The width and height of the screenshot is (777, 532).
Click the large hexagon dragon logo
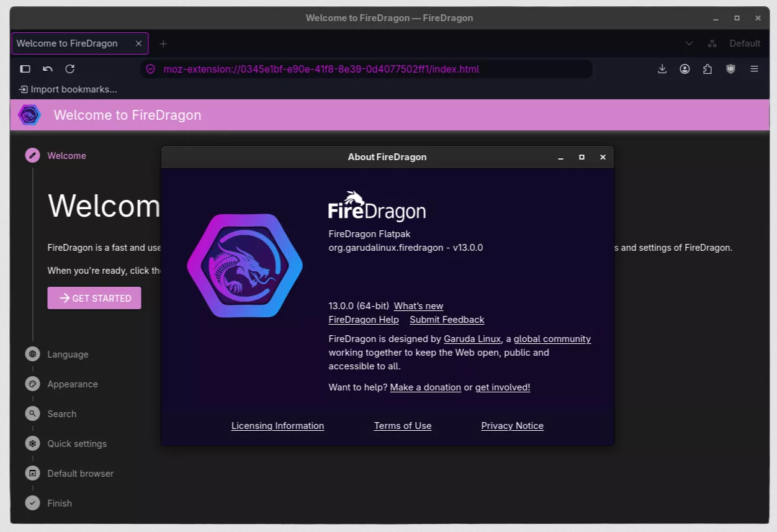click(x=245, y=265)
